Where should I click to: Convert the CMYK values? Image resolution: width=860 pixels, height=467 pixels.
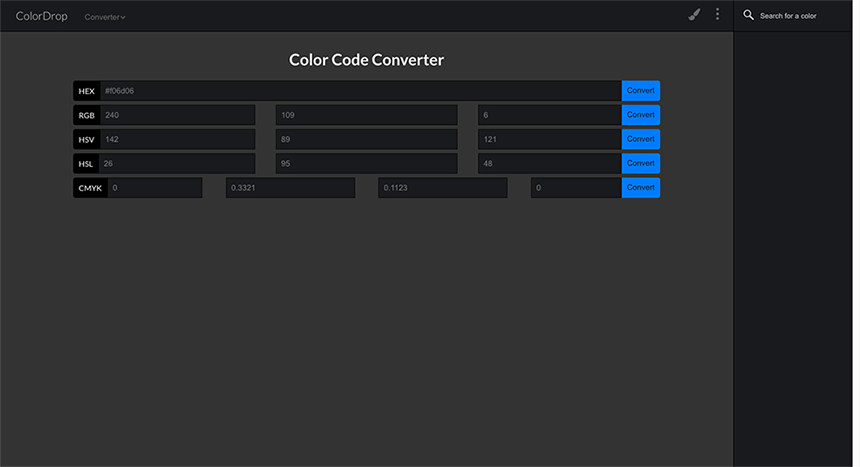click(641, 187)
